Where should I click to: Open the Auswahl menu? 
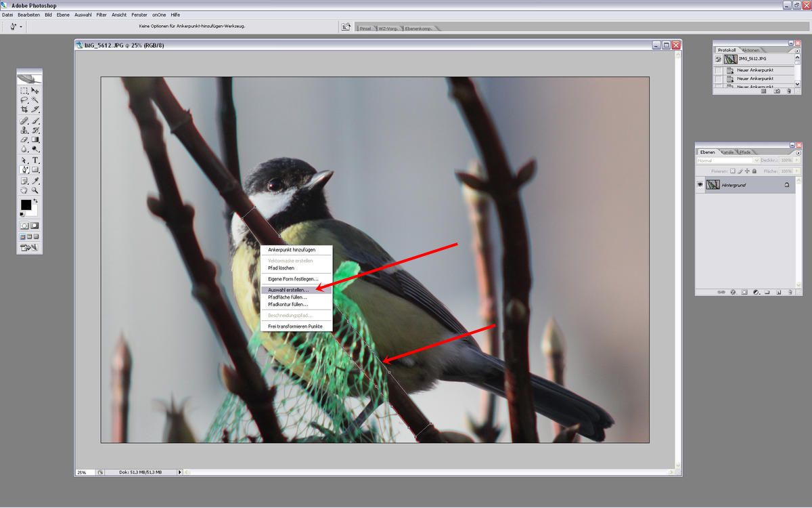coord(83,14)
